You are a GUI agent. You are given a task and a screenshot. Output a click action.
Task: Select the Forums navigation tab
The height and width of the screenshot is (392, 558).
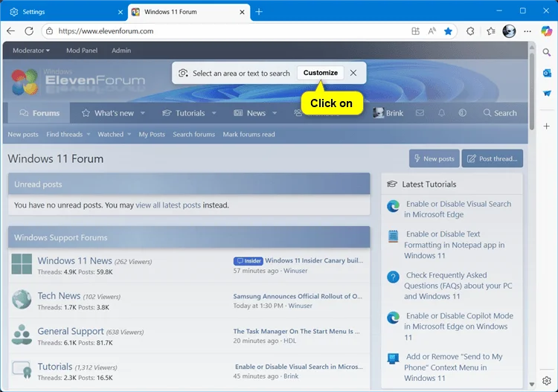39,113
